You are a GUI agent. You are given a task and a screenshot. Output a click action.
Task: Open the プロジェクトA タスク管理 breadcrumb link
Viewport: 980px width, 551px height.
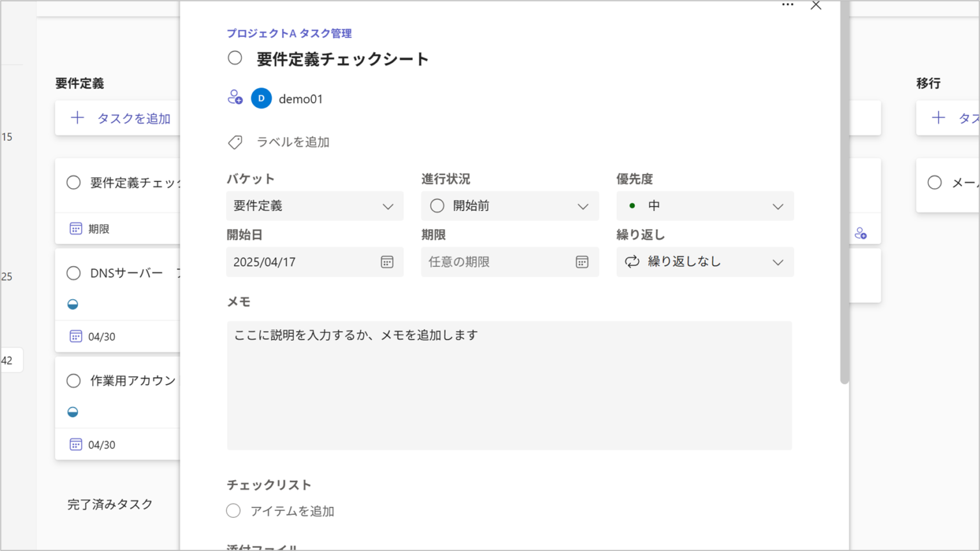290,33
